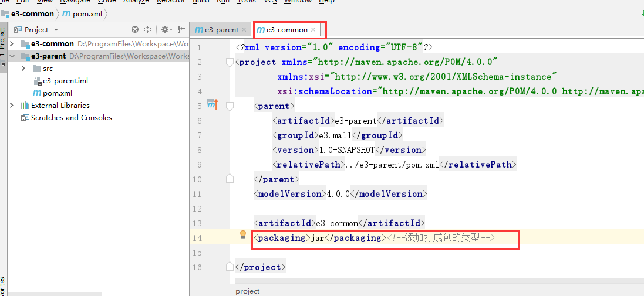Expand External Libraries node

pos(12,106)
